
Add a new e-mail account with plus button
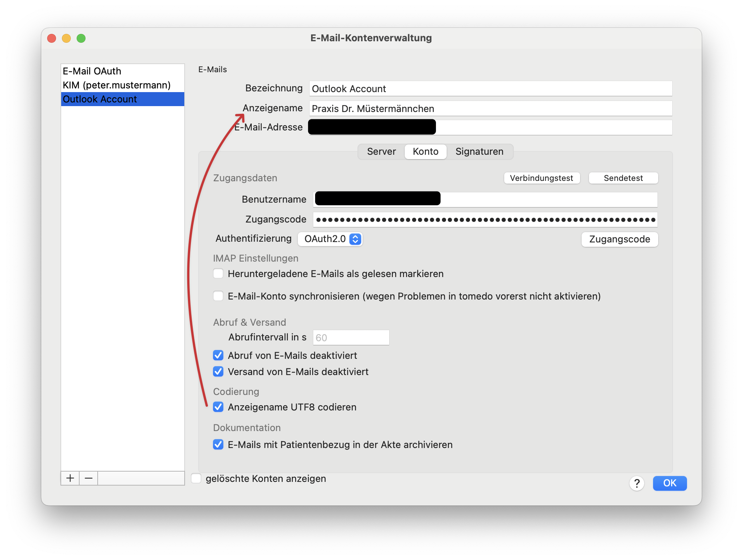(x=70, y=478)
